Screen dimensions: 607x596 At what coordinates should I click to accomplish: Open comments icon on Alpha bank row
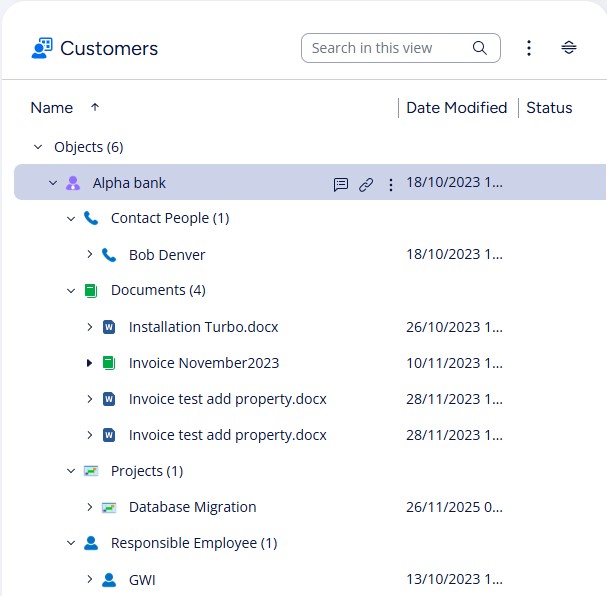[341, 184]
